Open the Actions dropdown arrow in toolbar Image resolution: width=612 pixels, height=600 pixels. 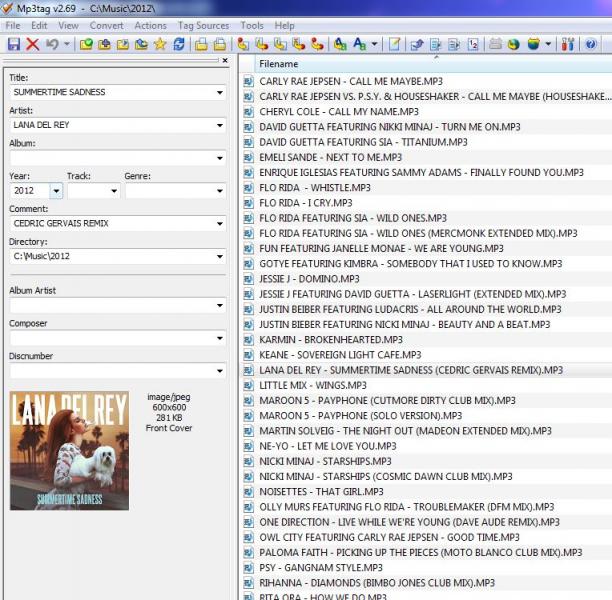374,44
